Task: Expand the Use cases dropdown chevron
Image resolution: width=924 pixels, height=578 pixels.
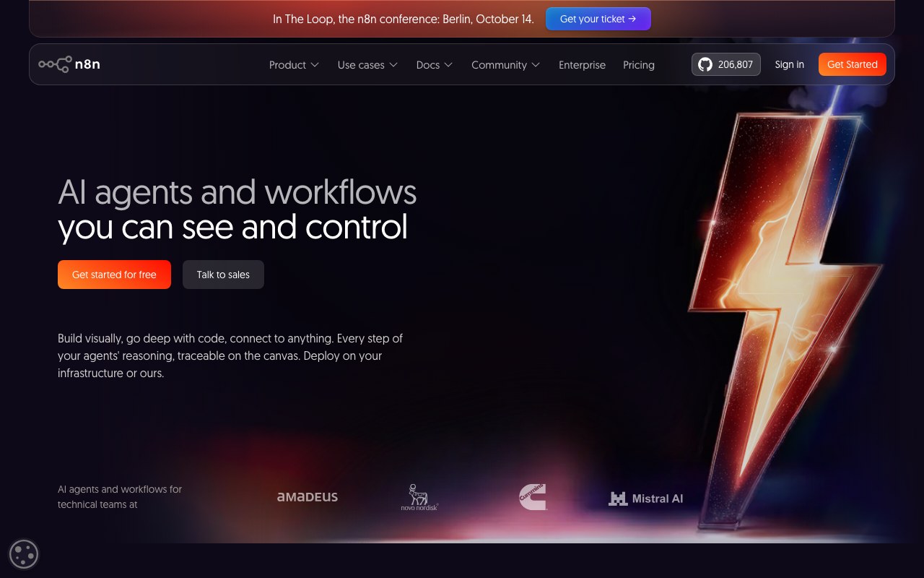Action: coord(393,65)
